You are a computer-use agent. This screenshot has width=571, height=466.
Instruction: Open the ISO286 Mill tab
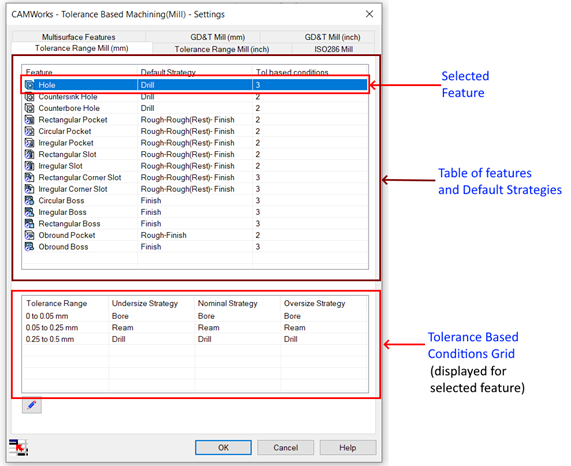pyautogui.click(x=333, y=49)
